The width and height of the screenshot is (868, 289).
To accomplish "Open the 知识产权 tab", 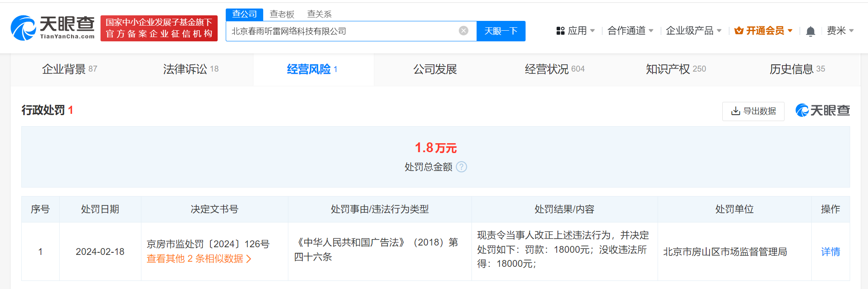I will 676,69.
